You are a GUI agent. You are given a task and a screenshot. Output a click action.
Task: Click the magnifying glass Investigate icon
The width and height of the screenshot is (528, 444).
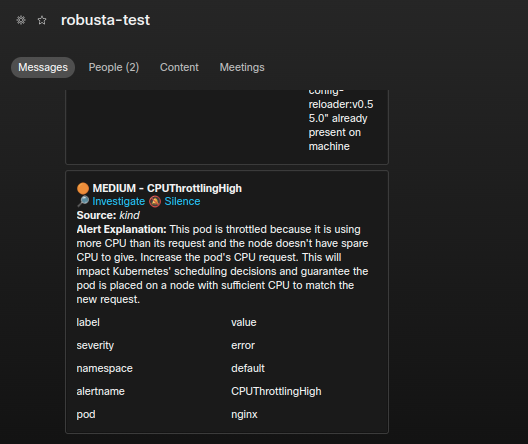click(83, 201)
